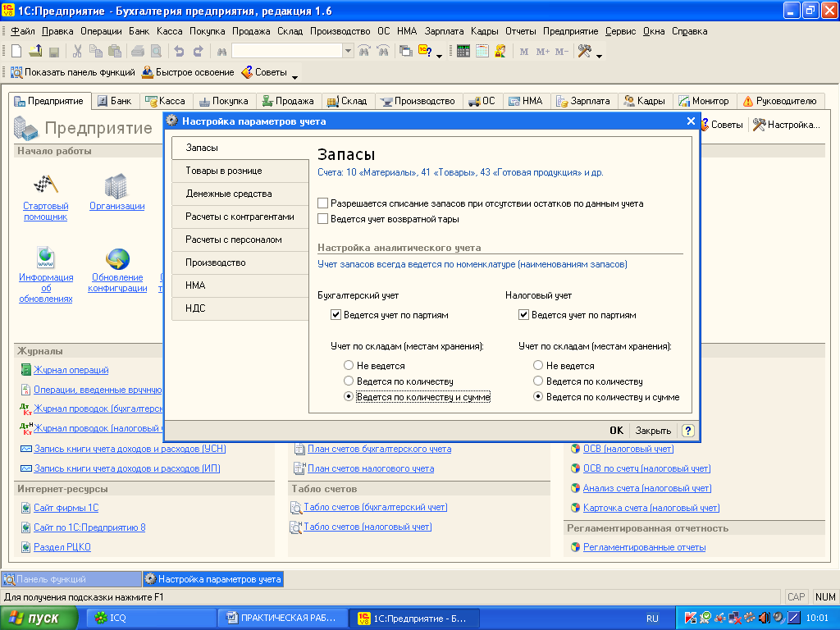Click the Undo arrow icon
Image resolution: width=840 pixels, height=630 pixels.
coord(179,52)
